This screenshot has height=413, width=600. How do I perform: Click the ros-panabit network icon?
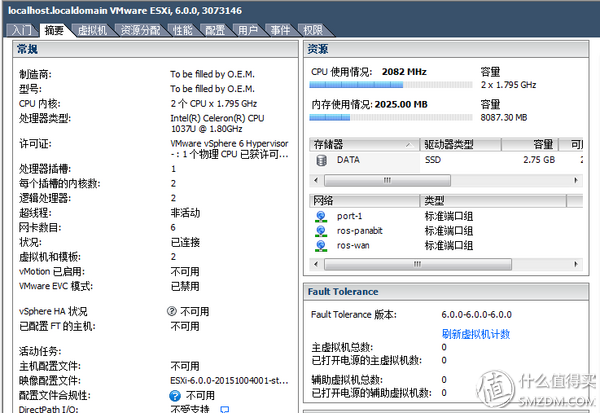click(x=321, y=230)
